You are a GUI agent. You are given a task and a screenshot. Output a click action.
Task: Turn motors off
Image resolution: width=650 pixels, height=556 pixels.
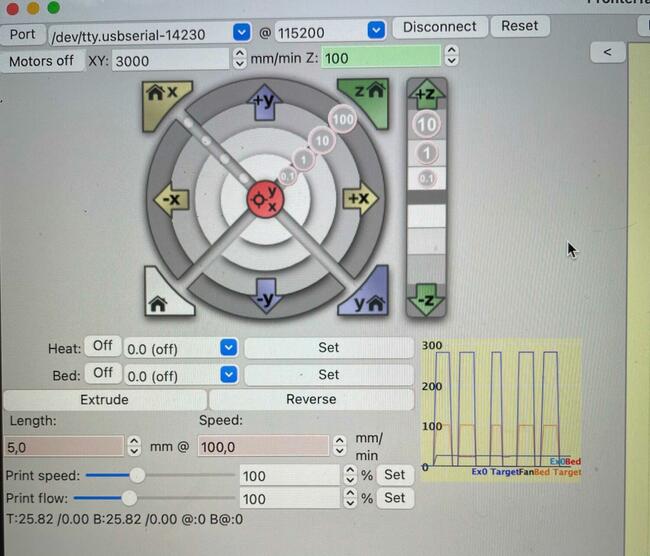click(x=42, y=61)
